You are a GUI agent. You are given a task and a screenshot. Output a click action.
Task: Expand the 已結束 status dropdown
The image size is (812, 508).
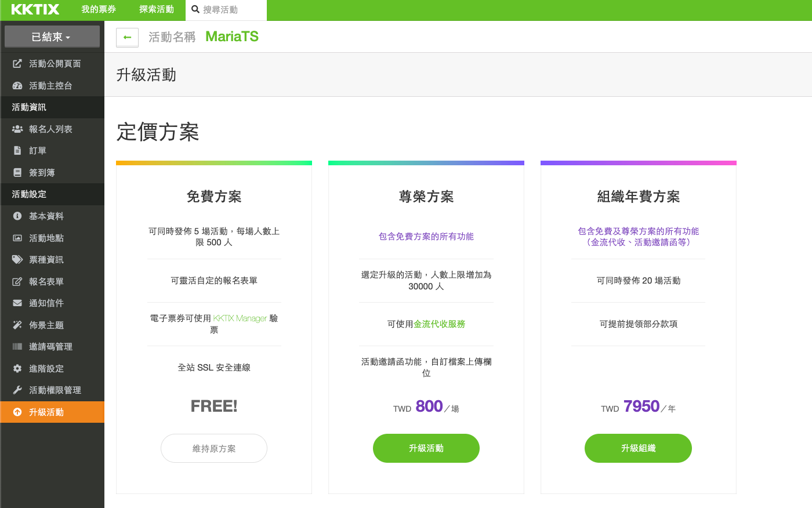(52, 37)
